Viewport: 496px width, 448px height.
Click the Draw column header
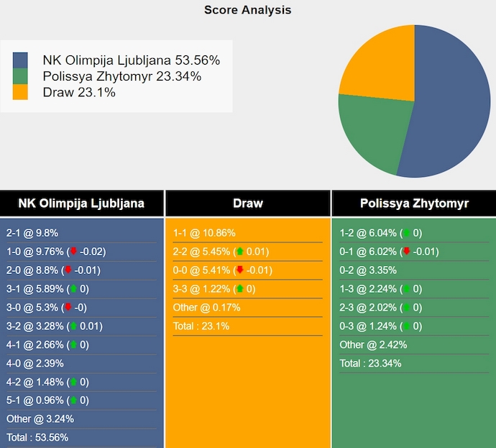[x=248, y=204]
